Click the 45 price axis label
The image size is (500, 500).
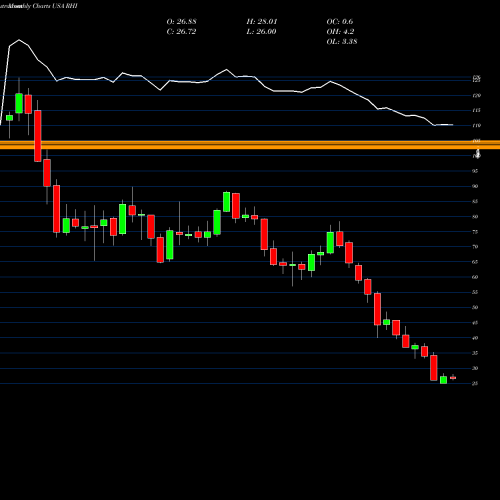476,323
